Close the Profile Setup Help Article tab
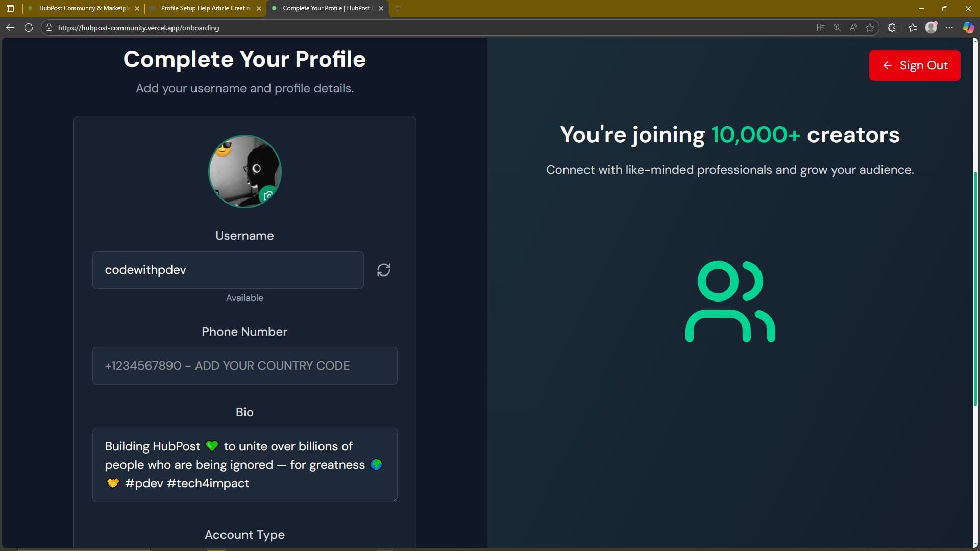980x551 pixels. (x=259, y=8)
